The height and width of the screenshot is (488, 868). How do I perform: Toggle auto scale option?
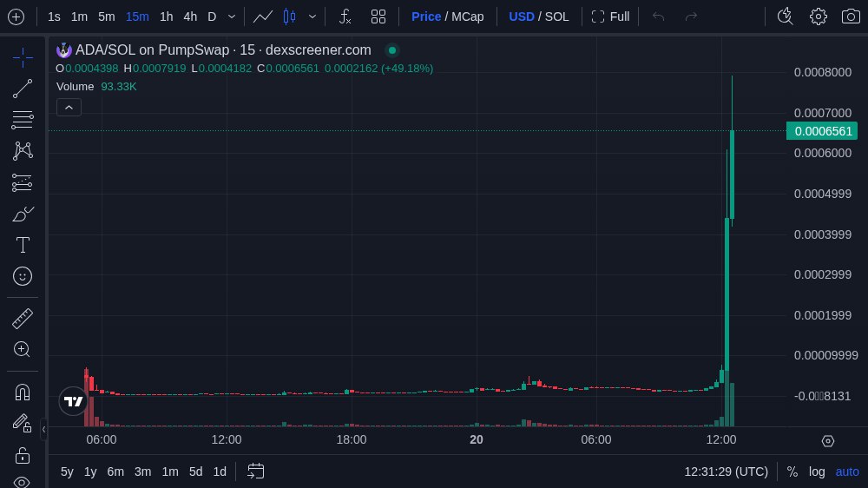(x=847, y=472)
